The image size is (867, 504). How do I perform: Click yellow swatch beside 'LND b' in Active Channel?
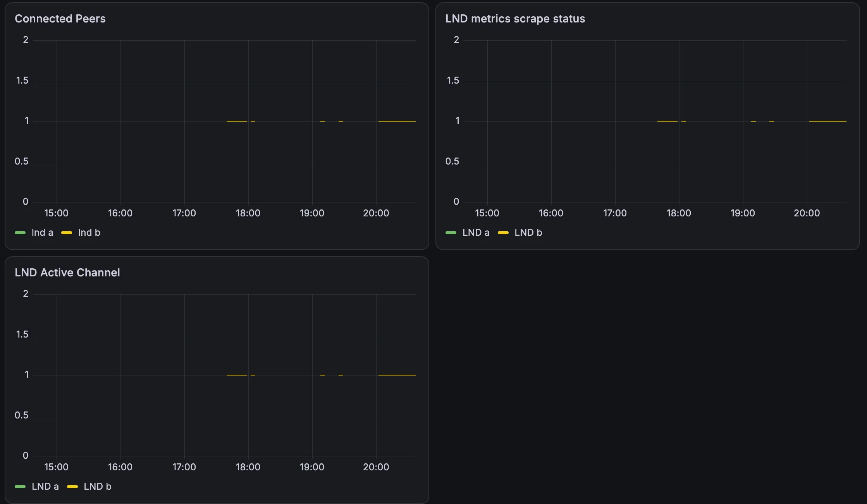pos(72,487)
